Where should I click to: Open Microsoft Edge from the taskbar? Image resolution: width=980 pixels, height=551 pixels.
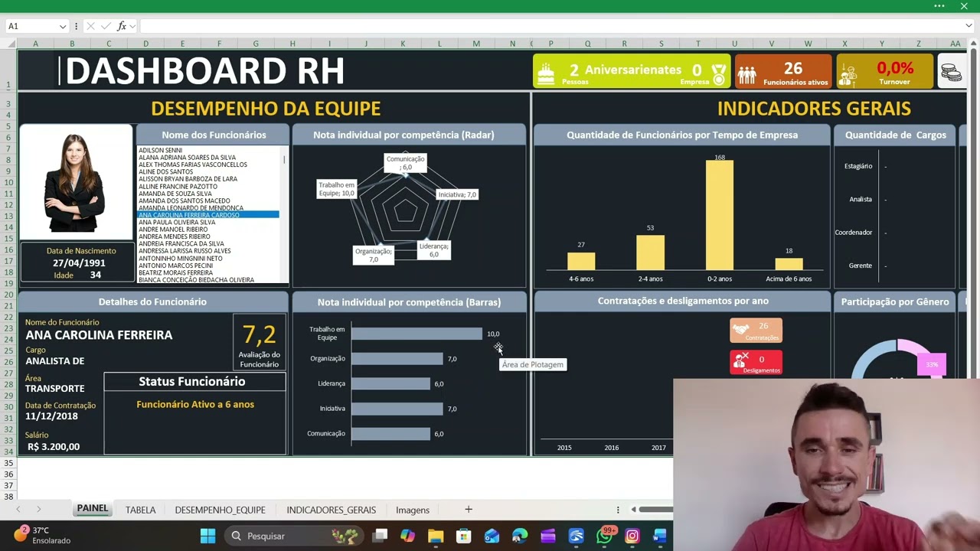pos(520,536)
